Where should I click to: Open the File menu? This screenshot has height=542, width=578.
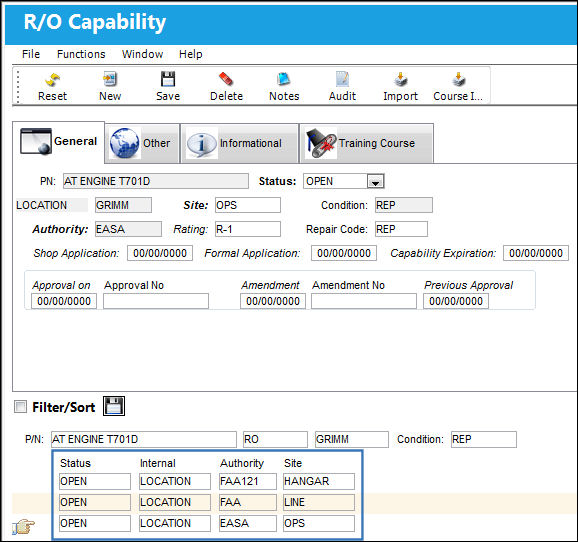31,54
